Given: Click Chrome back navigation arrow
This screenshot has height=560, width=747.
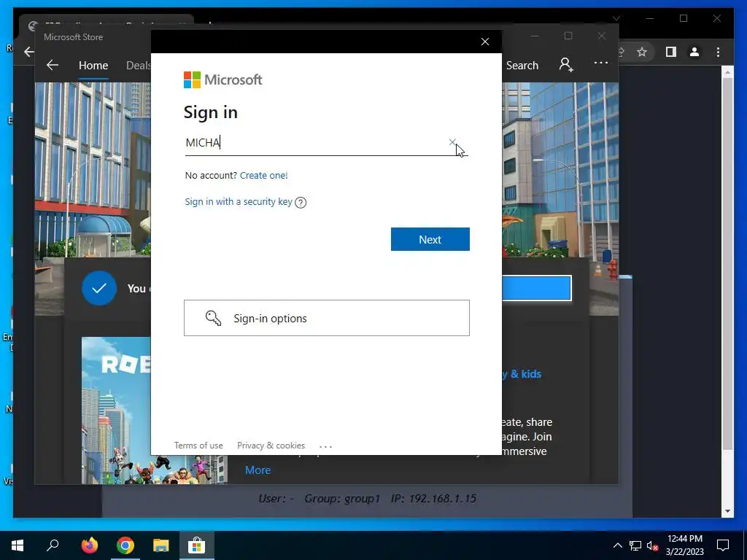Looking at the screenshot, I should pos(29,52).
